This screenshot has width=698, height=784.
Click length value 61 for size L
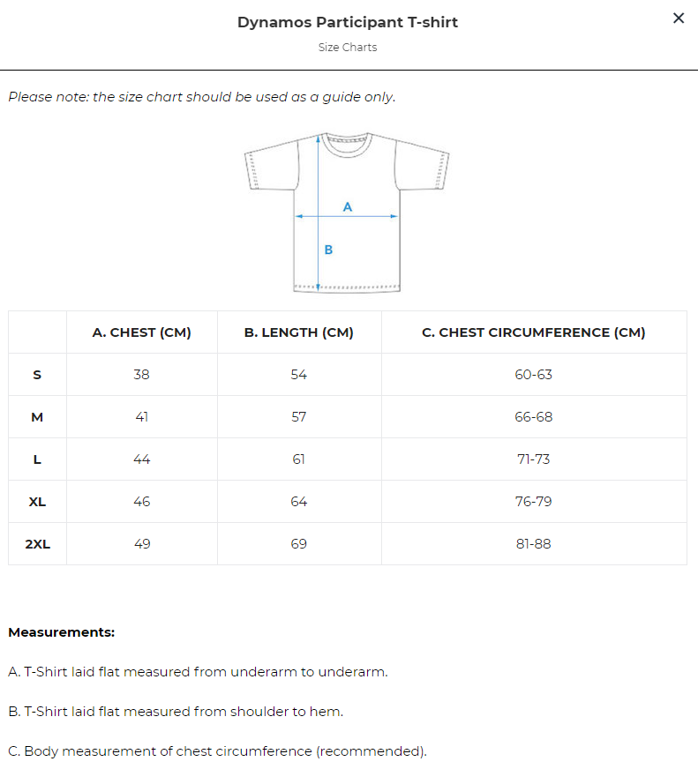299,459
